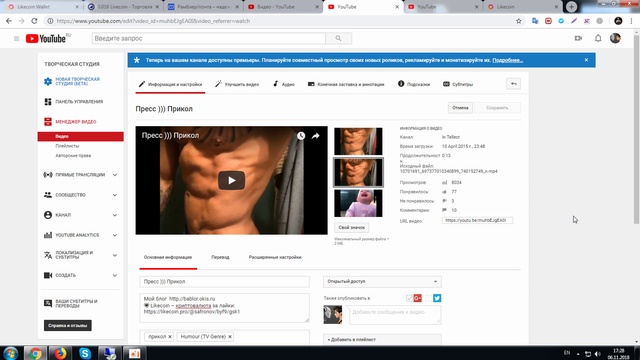
Task: Open Skype from the taskbar
Action: [85, 353]
